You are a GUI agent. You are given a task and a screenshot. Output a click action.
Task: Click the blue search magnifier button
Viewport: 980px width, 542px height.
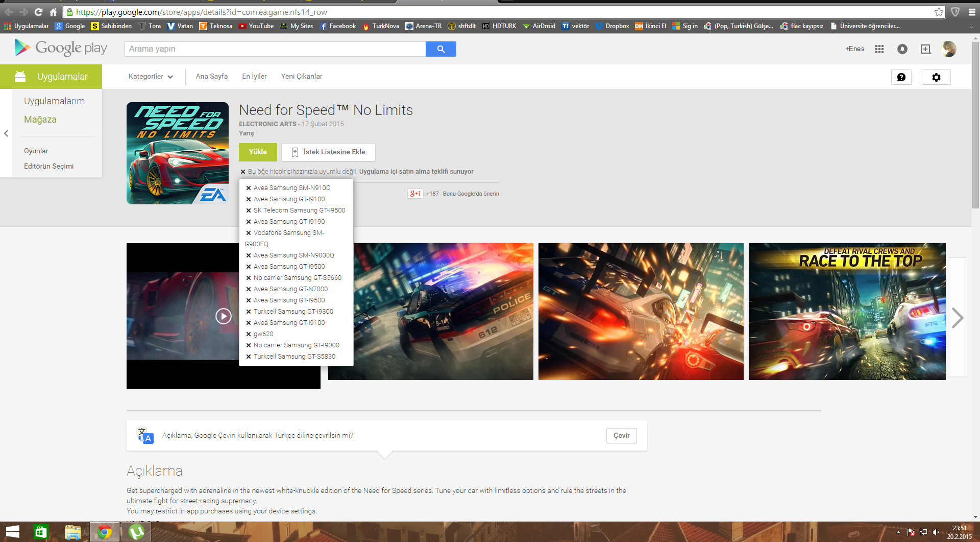441,49
